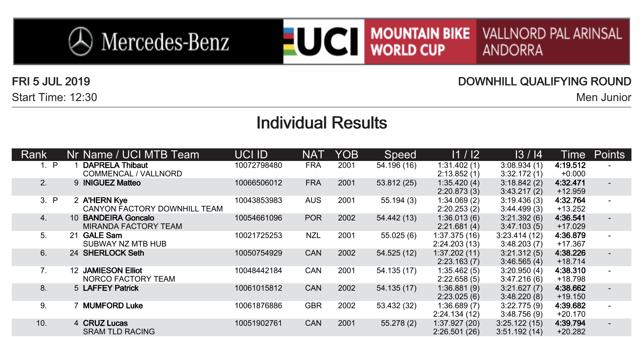Screen dimensions: 644x337
Task: Click the Vallnord Pal Arinsal Andorra banner
Action: pyautogui.click(x=552, y=41)
